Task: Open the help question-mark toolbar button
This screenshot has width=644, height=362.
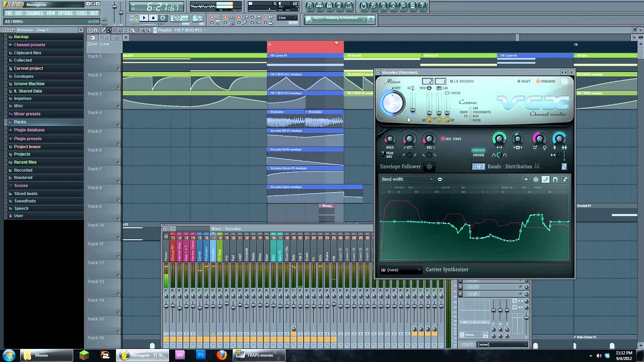Action: point(423,6)
